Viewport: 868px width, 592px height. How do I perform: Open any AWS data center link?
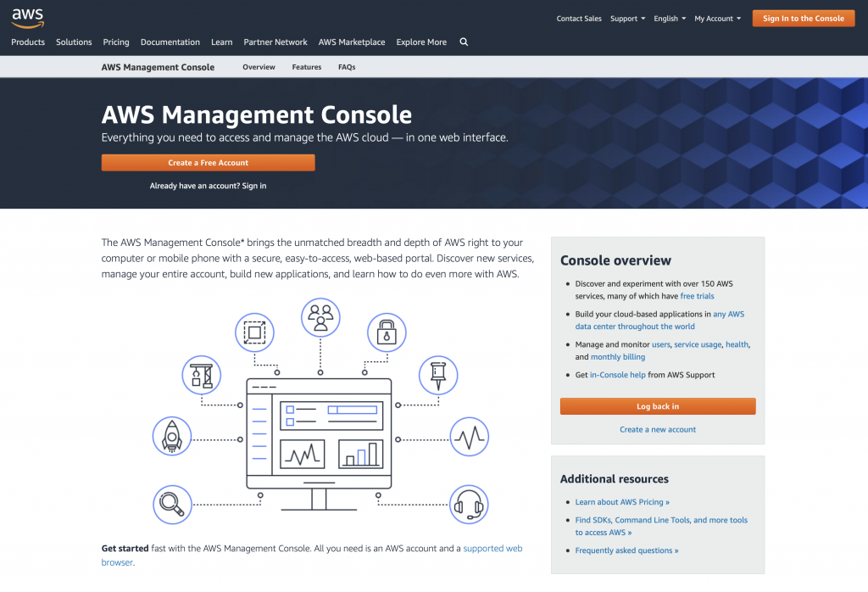click(x=659, y=320)
